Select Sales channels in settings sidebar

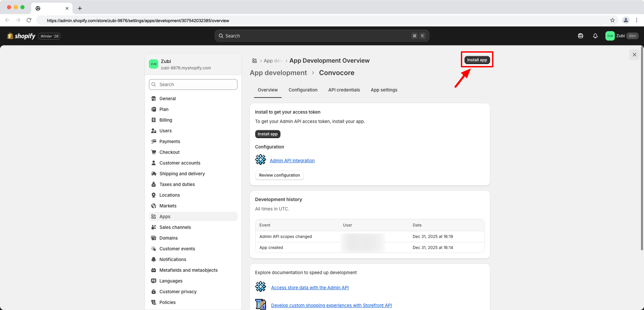pos(193,227)
